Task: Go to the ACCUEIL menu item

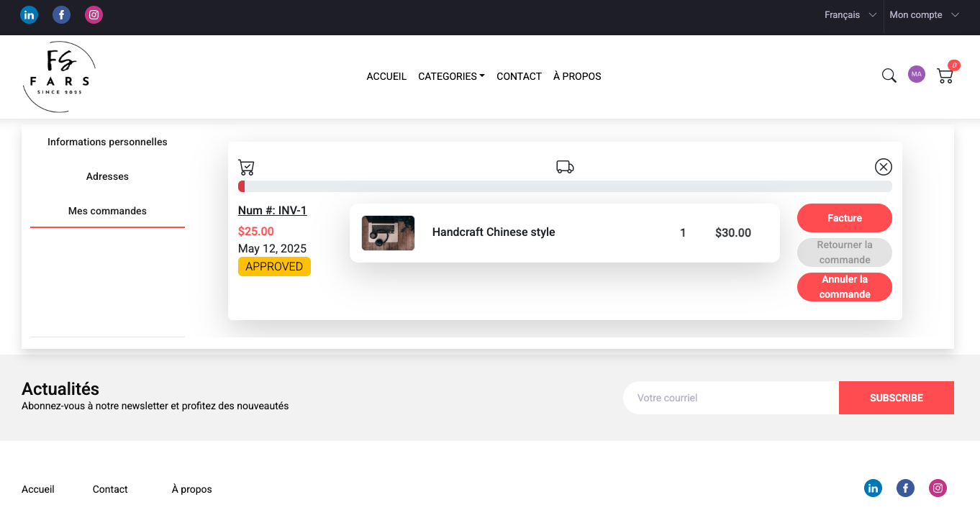Action: pyautogui.click(x=386, y=76)
